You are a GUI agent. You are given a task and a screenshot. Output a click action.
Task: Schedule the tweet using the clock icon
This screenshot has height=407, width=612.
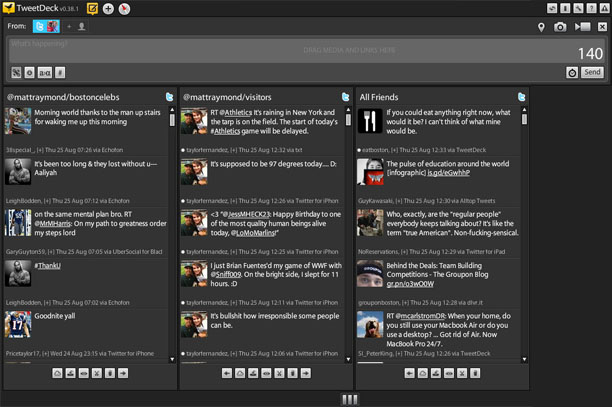[572, 73]
